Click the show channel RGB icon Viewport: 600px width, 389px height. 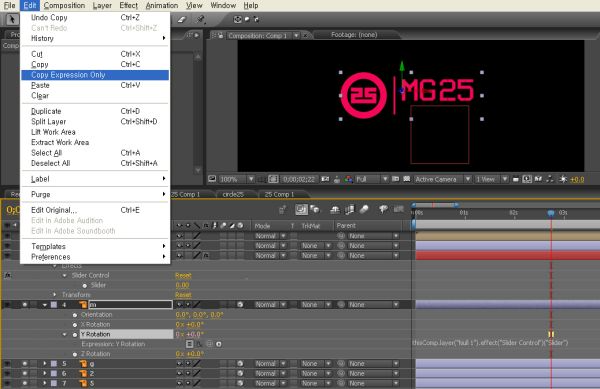[348, 179]
